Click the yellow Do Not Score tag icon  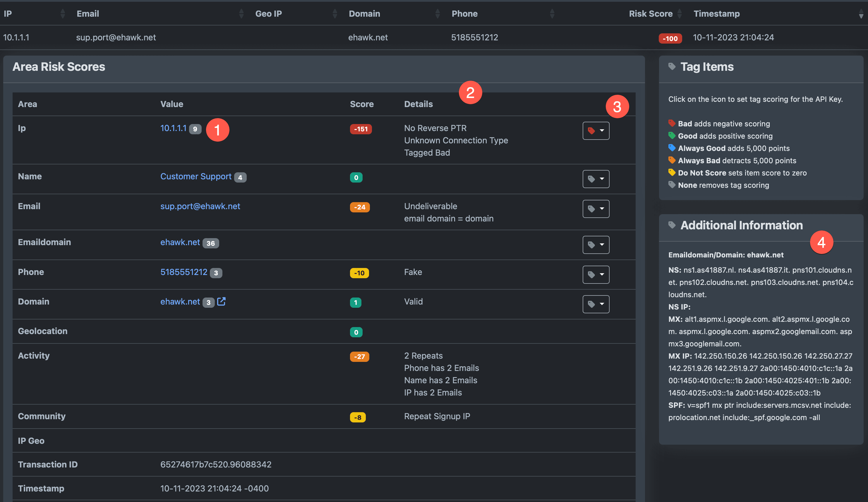[672, 172]
